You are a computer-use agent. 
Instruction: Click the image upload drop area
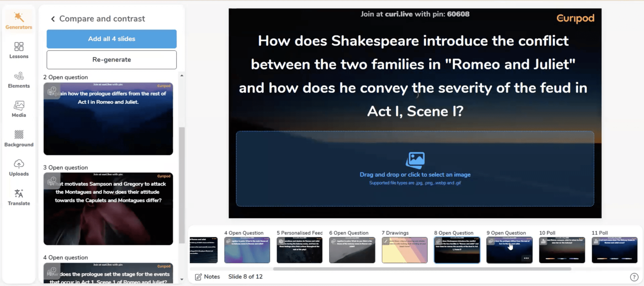[x=415, y=169]
